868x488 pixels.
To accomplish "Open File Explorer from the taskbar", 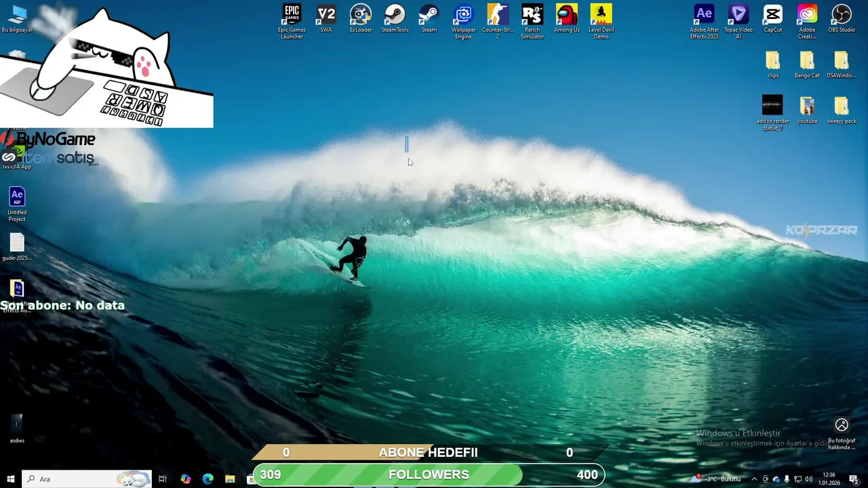I will (230, 479).
